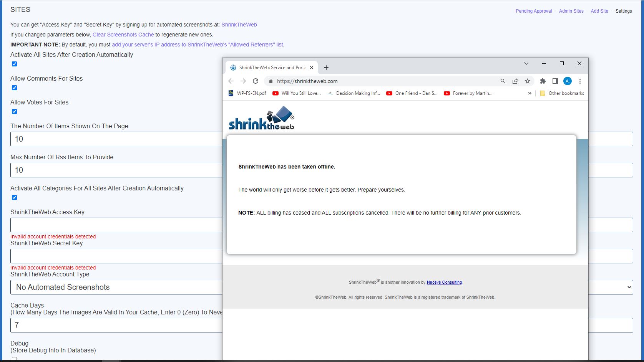Screen dimensions: 644x362
Task: Reload the ShrinkTheWeb page
Action: coord(256,81)
